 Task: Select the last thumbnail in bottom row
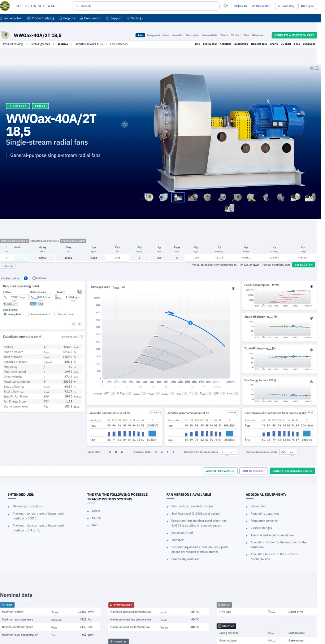[229, 208]
